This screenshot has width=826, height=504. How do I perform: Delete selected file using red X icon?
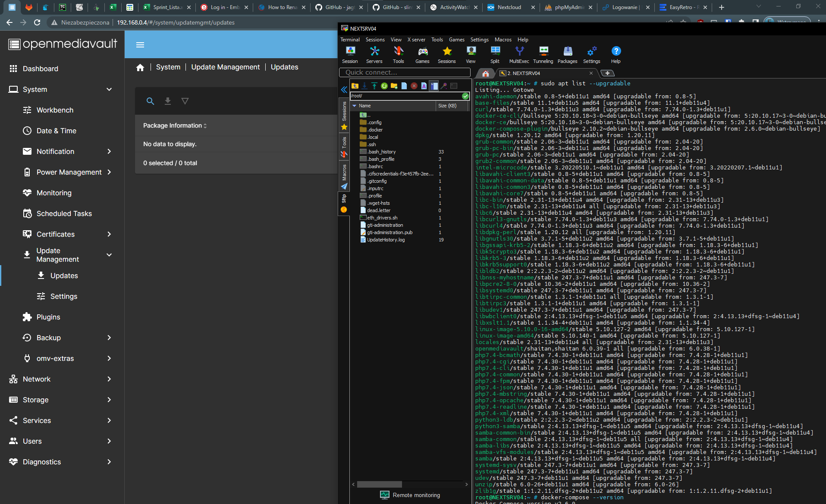[414, 86]
